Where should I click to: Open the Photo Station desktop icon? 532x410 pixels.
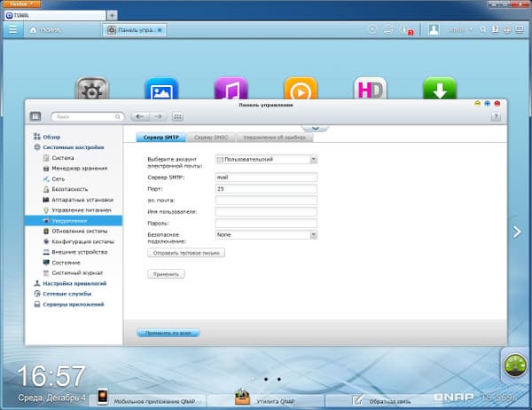[161, 89]
